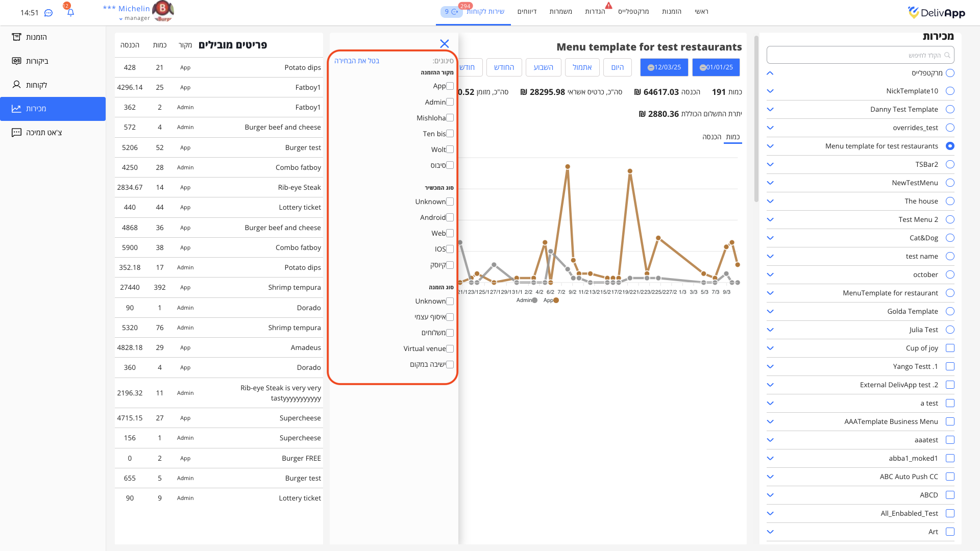Open the reviews sidebar icon
This screenshot has height=551, width=980.
pos(17,61)
